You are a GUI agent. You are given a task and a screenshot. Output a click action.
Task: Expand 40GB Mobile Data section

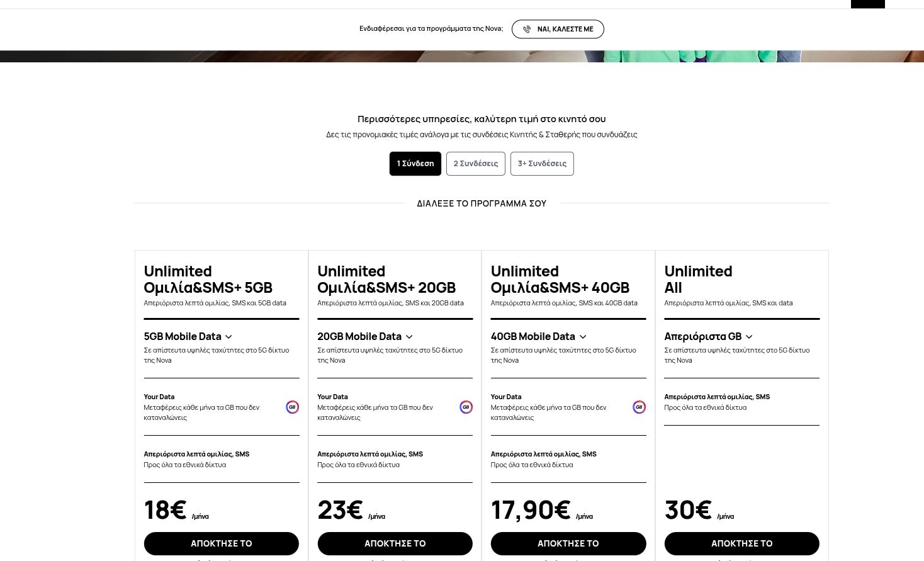pyautogui.click(x=583, y=337)
